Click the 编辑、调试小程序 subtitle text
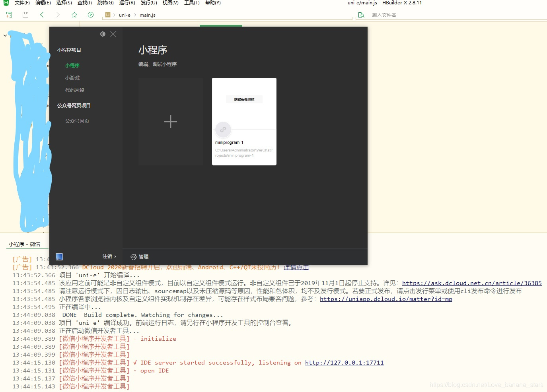Screen dimensions: 547x392 [x=158, y=64]
